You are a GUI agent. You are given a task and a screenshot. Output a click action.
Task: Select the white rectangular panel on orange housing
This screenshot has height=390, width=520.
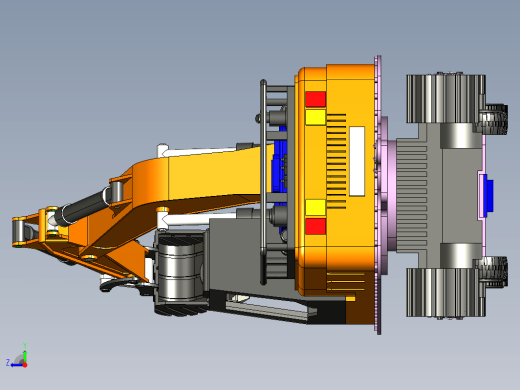coord(357,161)
